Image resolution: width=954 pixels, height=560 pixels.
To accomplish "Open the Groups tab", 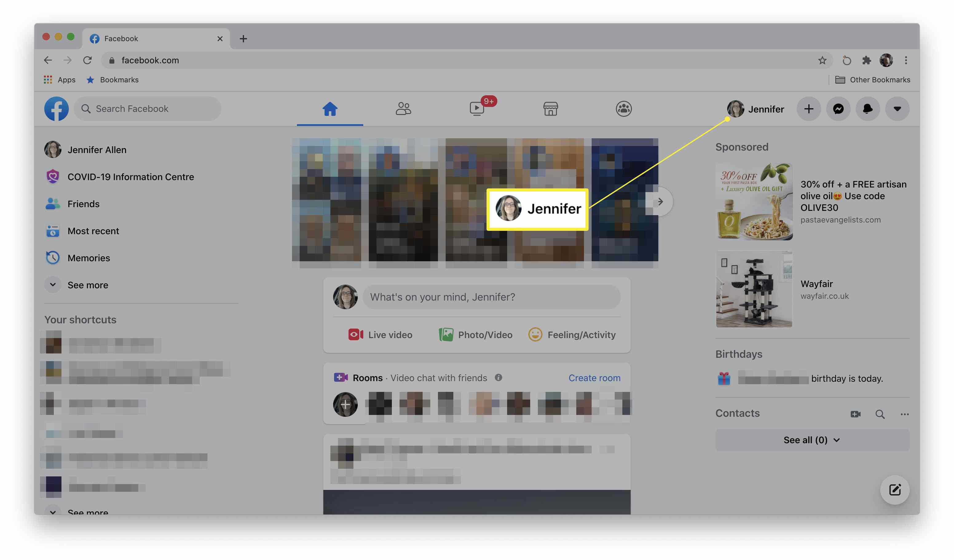I will click(x=624, y=109).
